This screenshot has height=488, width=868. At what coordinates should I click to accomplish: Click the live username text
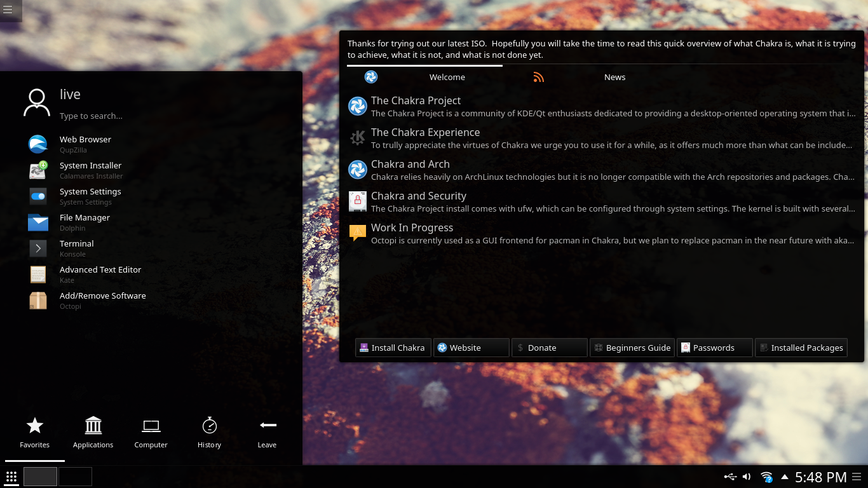click(70, 94)
